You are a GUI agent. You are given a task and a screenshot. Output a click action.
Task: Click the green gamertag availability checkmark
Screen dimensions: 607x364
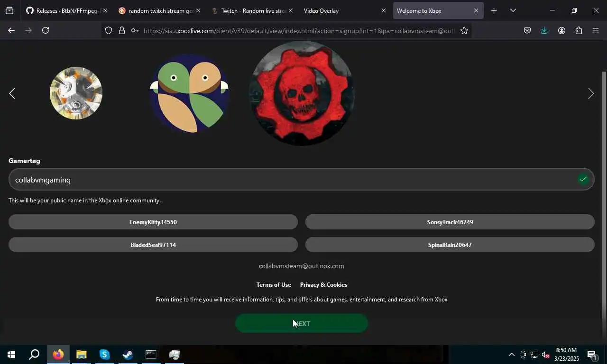(583, 179)
